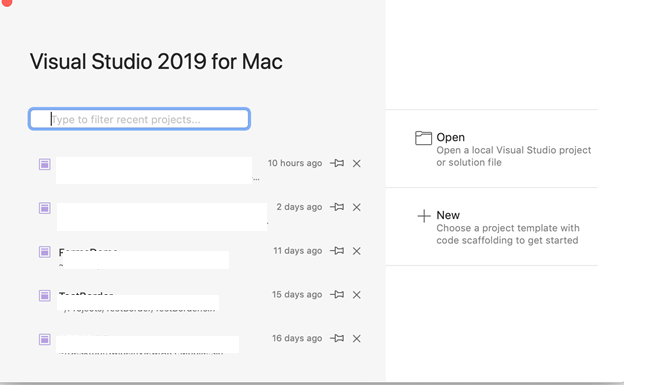Select the solution icon from 2 days ago
This screenshot has height=388, width=646.
click(45, 208)
